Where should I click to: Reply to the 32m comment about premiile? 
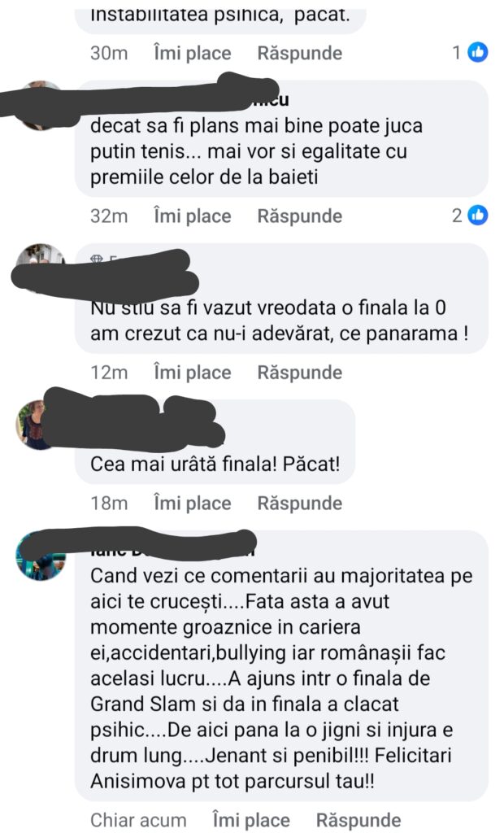pos(299,216)
